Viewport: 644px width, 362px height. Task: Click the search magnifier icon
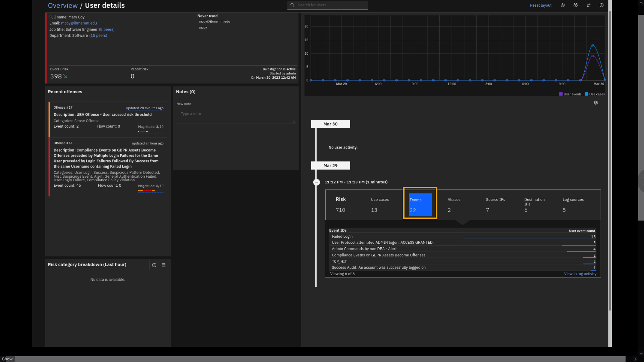pos(292,5)
